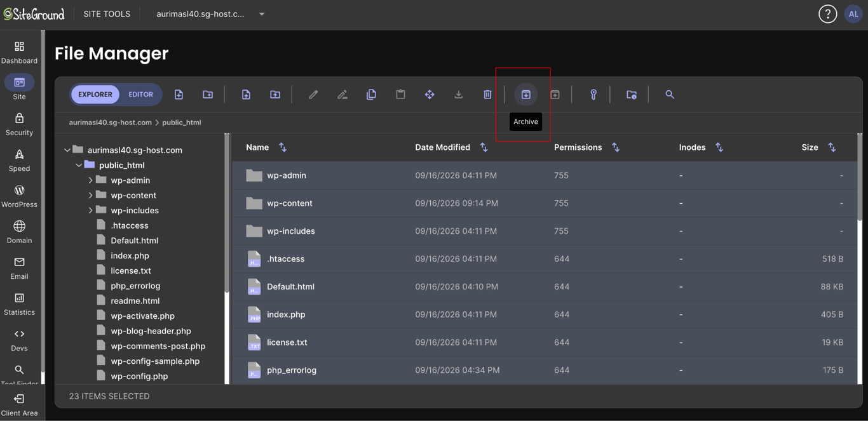
Task: Sort the file list by Size
Action: pos(832,147)
